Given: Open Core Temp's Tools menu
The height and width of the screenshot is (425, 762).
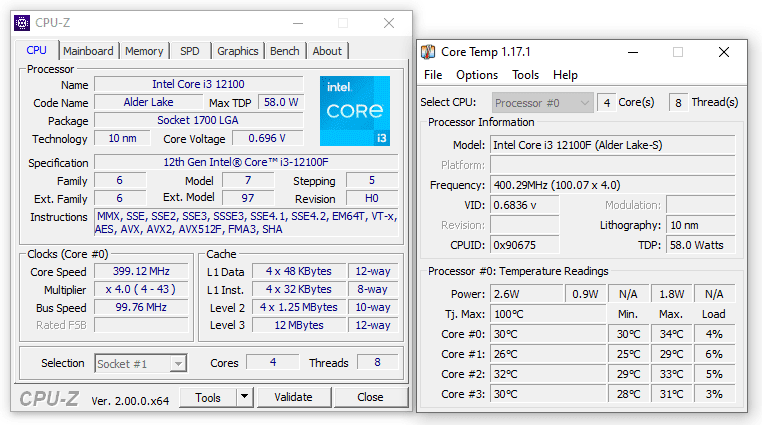Looking at the screenshot, I should pyautogui.click(x=525, y=75).
